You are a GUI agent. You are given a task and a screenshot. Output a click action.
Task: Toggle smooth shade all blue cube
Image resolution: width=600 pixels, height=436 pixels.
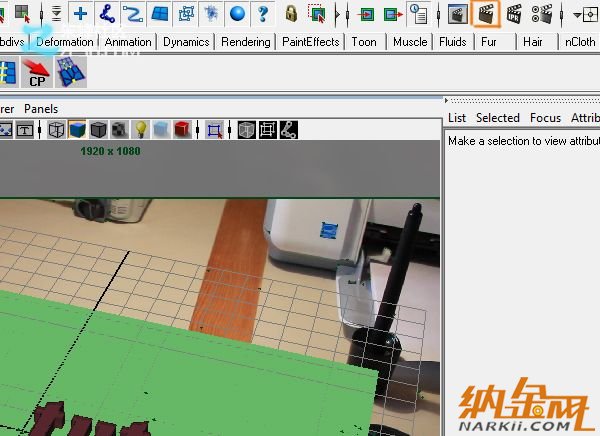point(78,130)
